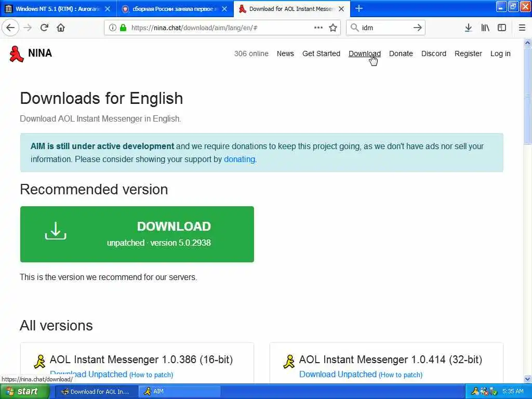Click the All versions heading

[56, 325]
